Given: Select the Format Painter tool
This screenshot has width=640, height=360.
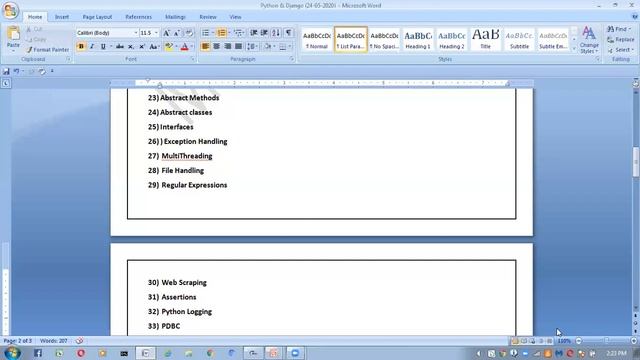Looking at the screenshot, I should pyautogui.click(x=47, y=50).
